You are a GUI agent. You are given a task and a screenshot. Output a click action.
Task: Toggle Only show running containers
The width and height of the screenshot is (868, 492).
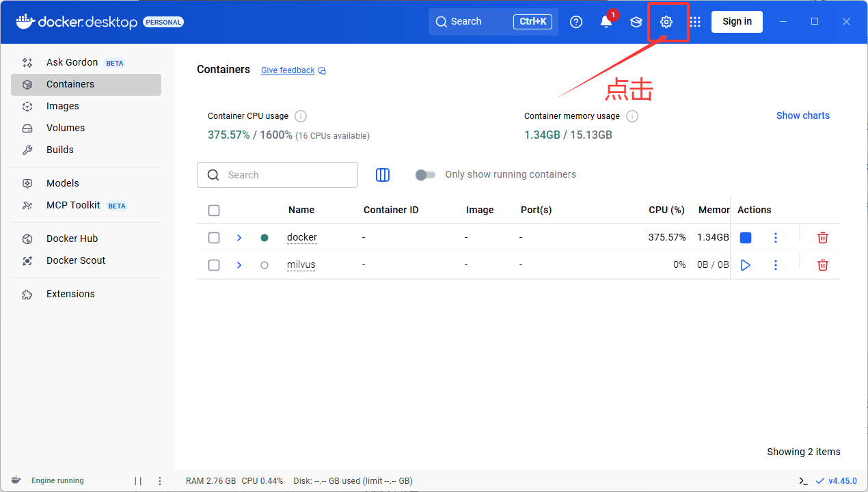[425, 175]
